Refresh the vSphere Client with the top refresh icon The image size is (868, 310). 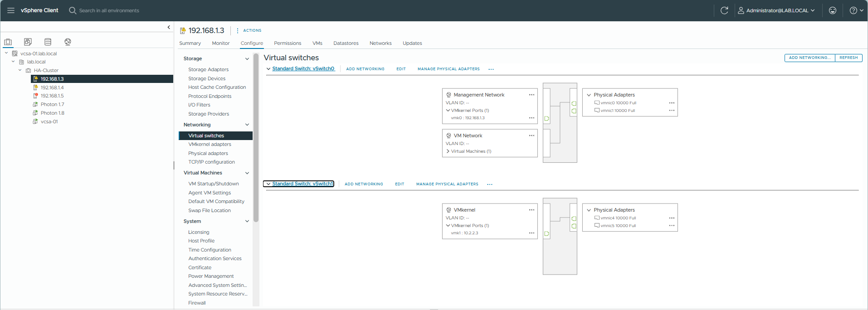724,10
